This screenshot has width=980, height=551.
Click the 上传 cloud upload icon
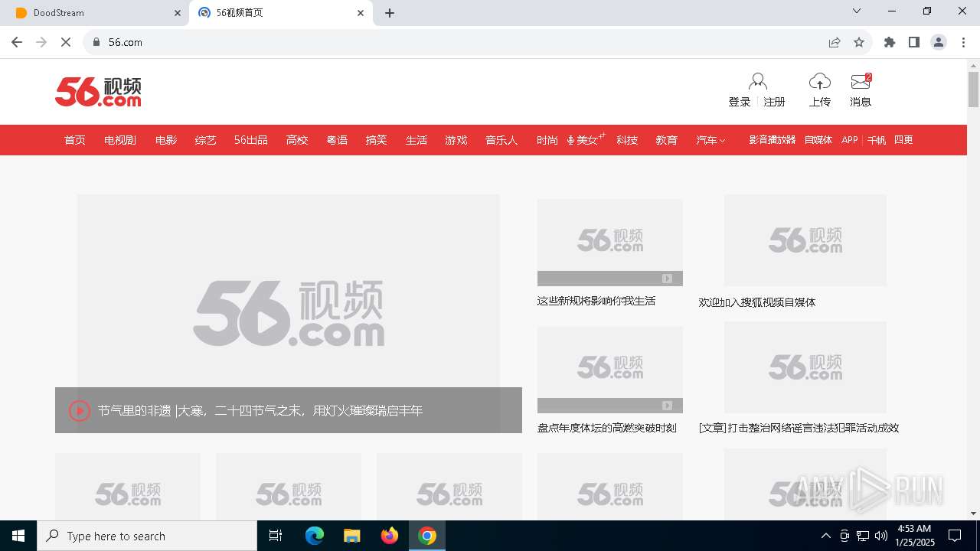coord(820,82)
